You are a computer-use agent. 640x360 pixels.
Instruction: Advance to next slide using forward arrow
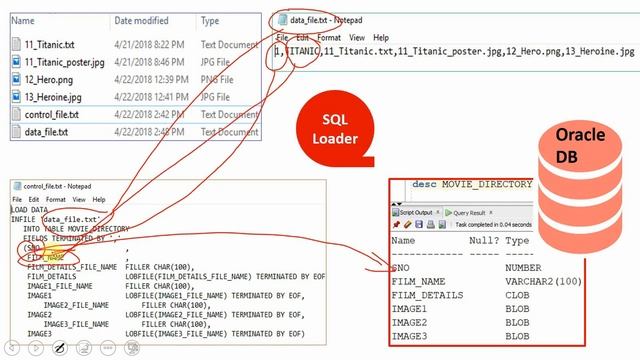tap(36, 348)
